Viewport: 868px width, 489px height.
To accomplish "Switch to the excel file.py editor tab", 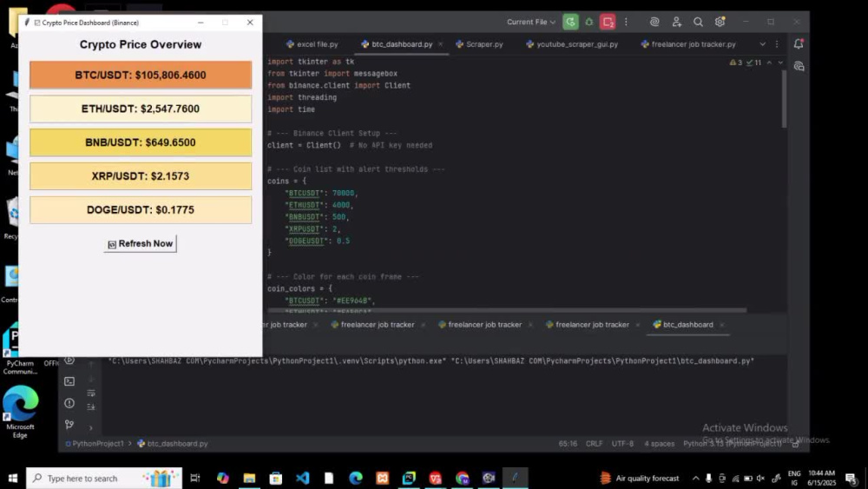I will tap(312, 44).
